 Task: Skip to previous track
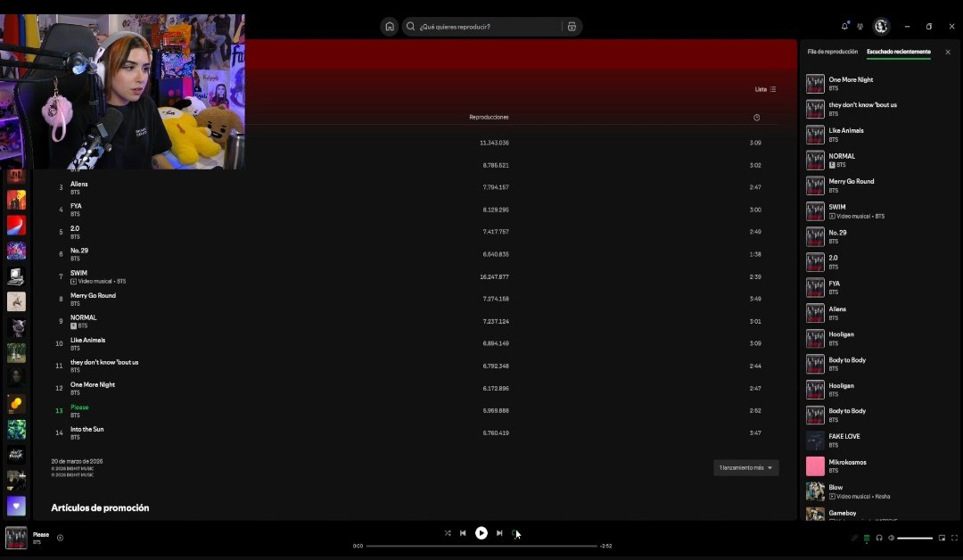[463, 533]
